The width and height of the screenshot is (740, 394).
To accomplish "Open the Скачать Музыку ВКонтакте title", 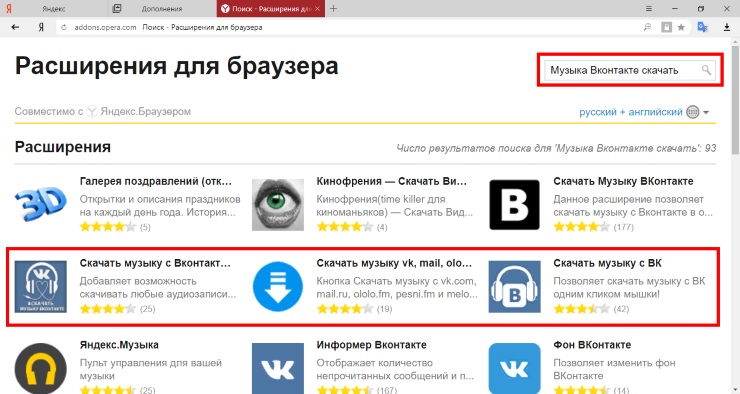I will tap(623, 182).
